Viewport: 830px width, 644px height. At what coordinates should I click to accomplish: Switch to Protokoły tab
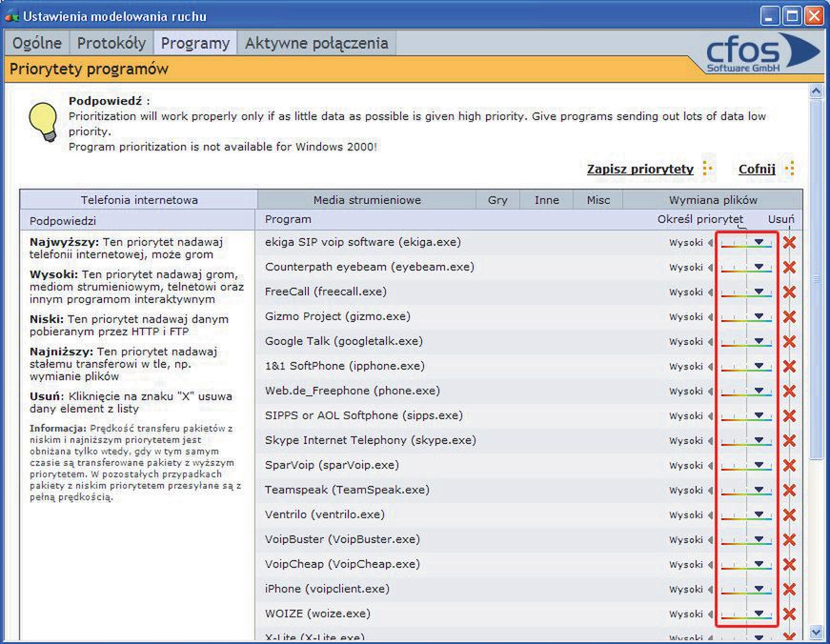tap(111, 43)
